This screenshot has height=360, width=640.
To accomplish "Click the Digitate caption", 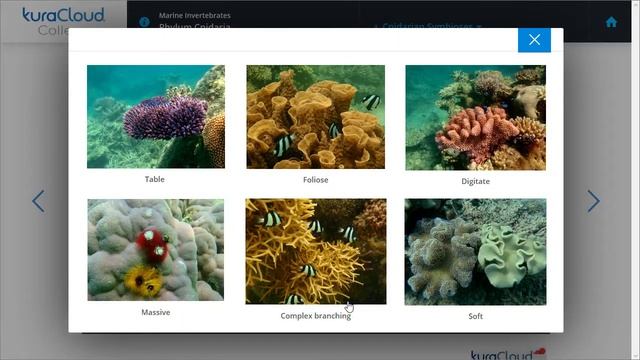I will [x=476, y=181].
